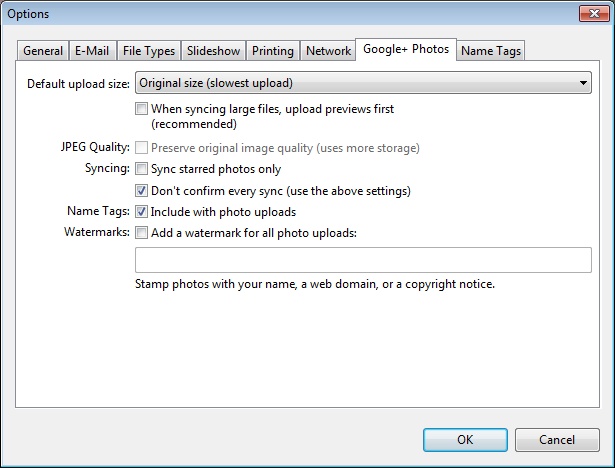
Task: Select the File Types tab
Action: click(149, 51)
